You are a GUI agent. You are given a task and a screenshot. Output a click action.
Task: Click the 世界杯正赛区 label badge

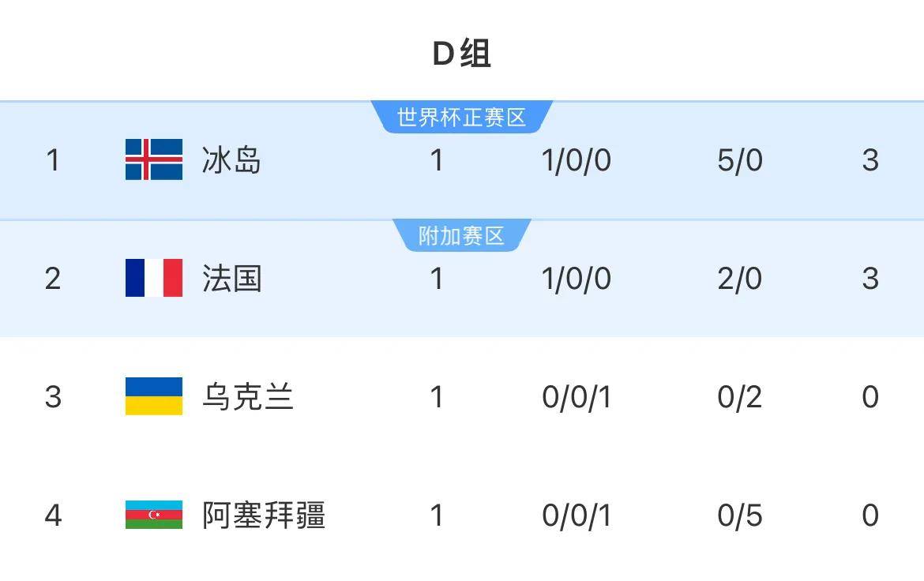pyautogui.click(x=461, y=118)
